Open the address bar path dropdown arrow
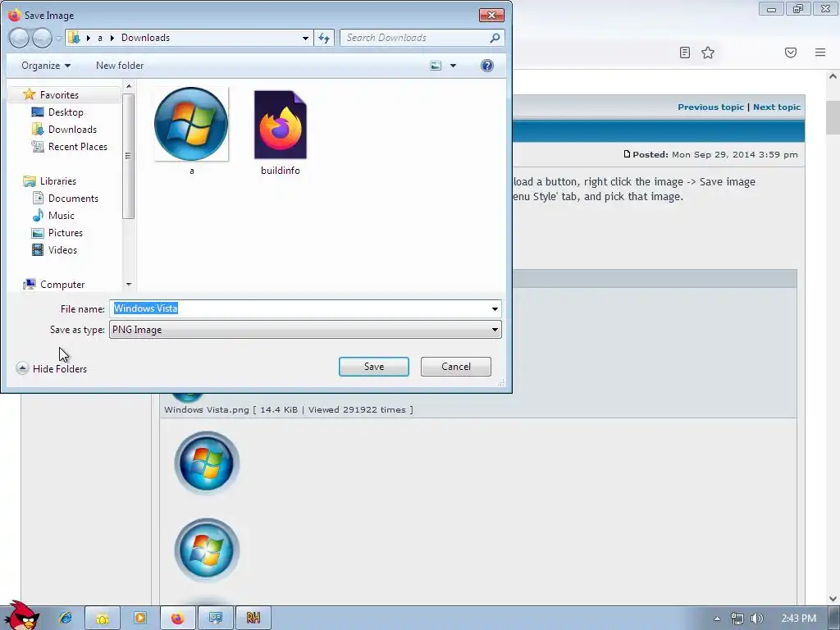 [305, 38]
